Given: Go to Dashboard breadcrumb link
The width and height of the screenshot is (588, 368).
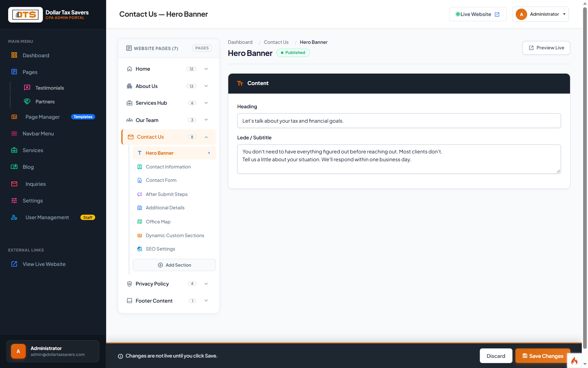Looking at the screenshot, I should tap(240, 42).
